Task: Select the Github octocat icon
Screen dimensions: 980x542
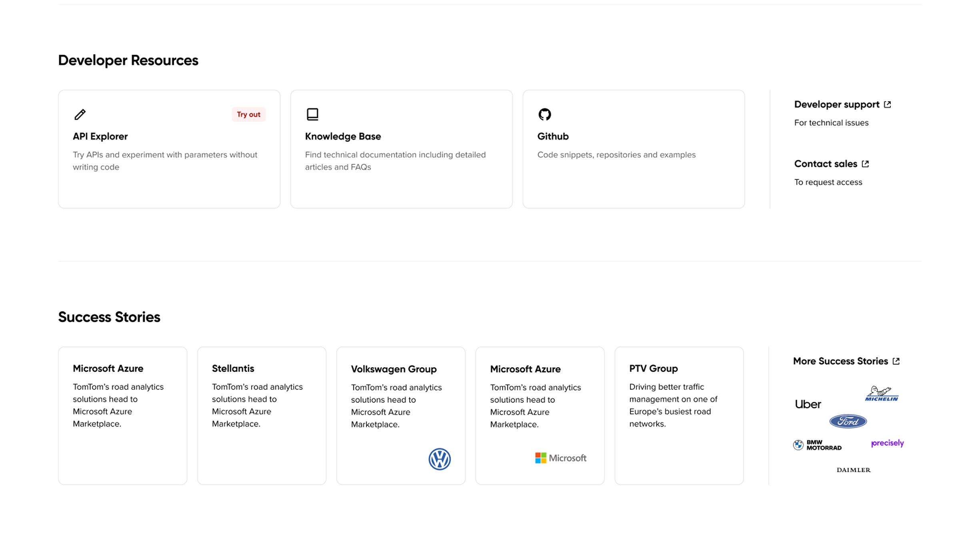Action: pyautogui.click(x=544, y=114)
